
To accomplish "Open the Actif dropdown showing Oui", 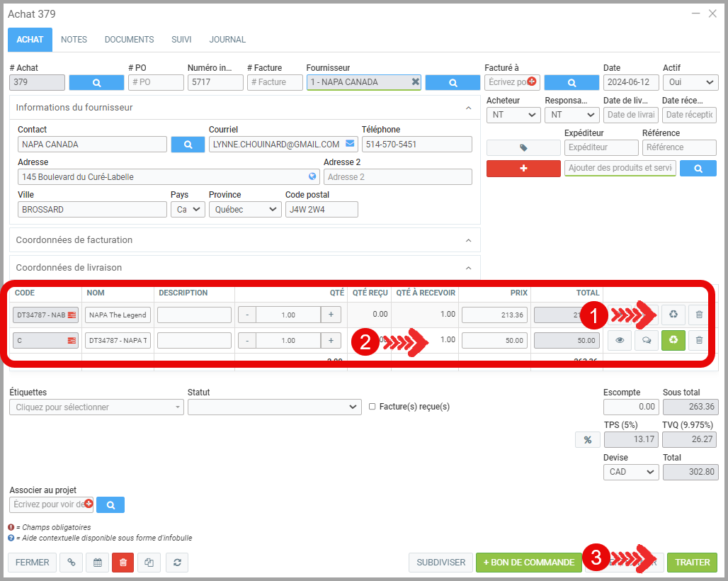I will tap(690, 82).
